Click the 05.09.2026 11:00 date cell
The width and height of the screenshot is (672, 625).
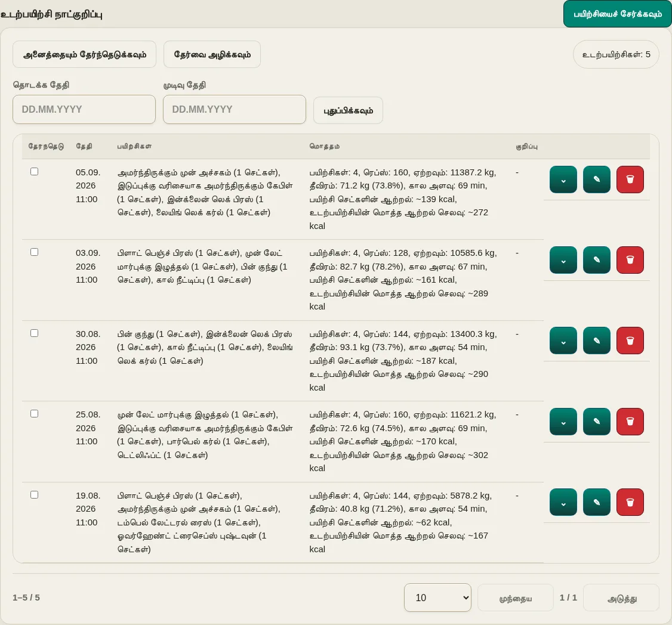[x=88, y=186]
